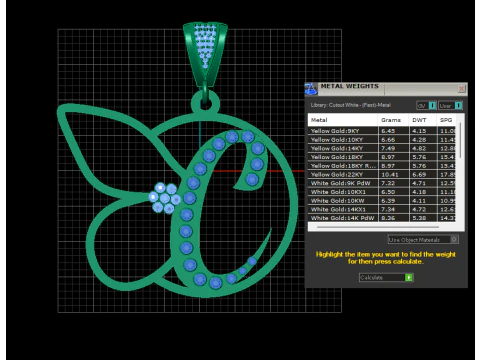Image resolution: width=480 pixels, height=360 pixels.
Task: Click the SPG column header
Action: [446, 120]
